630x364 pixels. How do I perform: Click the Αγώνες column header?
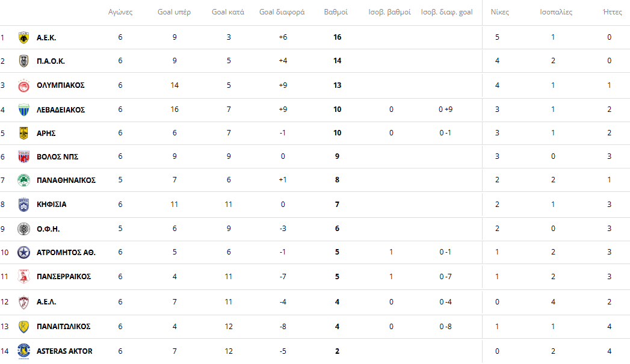tap(120, 12)
